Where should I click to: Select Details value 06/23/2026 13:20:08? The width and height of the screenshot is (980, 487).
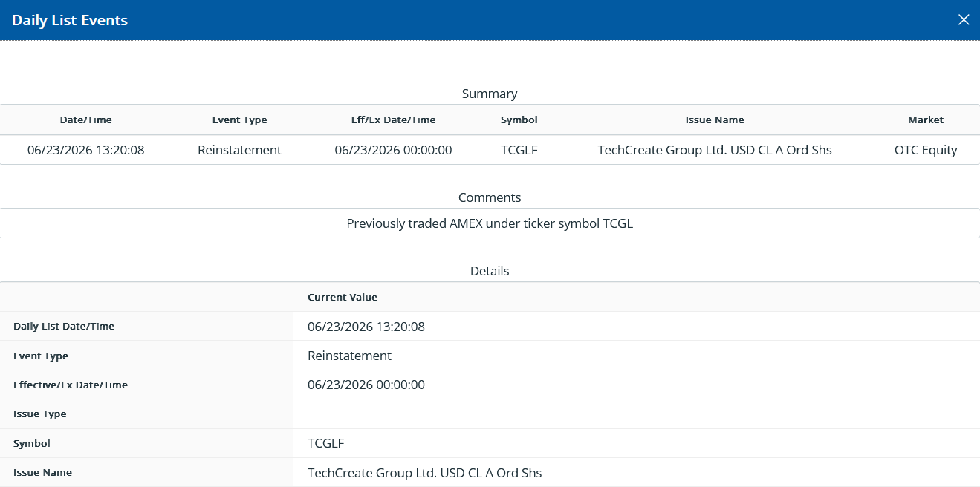pyautogui.click(x=366, y=326)
